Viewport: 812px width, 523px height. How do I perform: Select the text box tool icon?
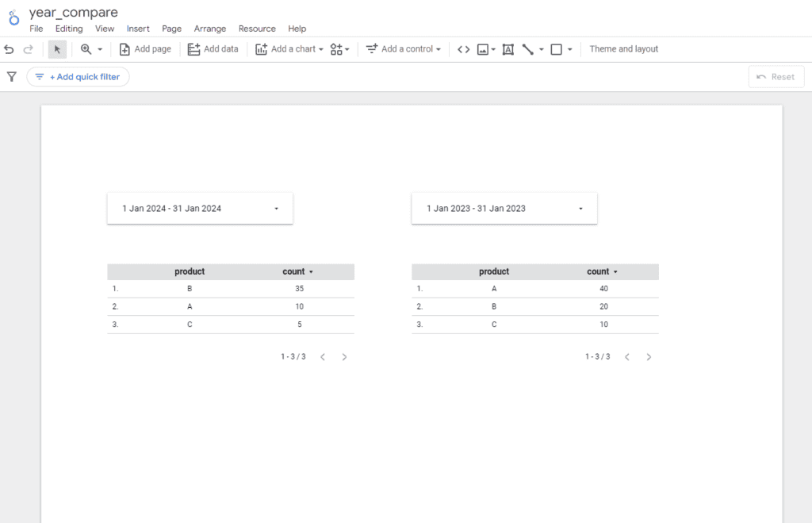508,49
